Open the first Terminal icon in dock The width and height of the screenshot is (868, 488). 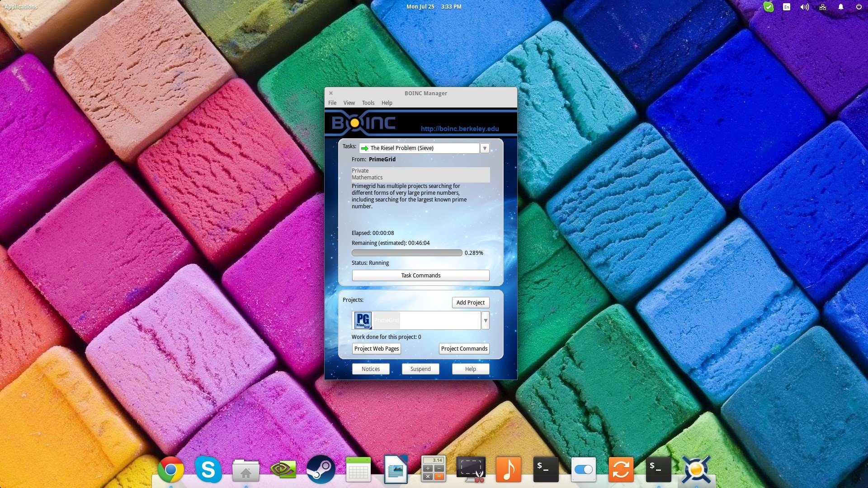[x=546, y=469]
